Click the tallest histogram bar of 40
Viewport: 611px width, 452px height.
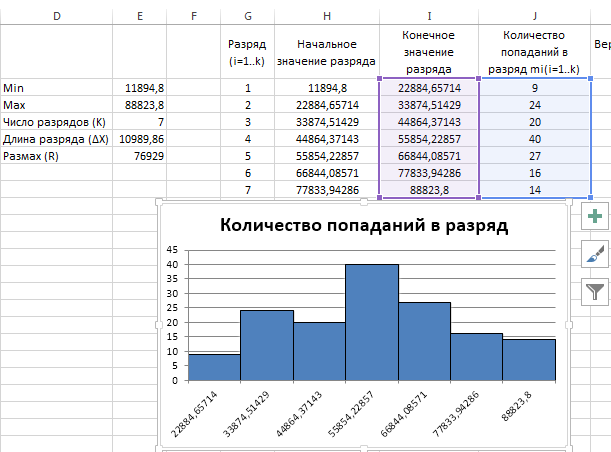tap(372, 322)
